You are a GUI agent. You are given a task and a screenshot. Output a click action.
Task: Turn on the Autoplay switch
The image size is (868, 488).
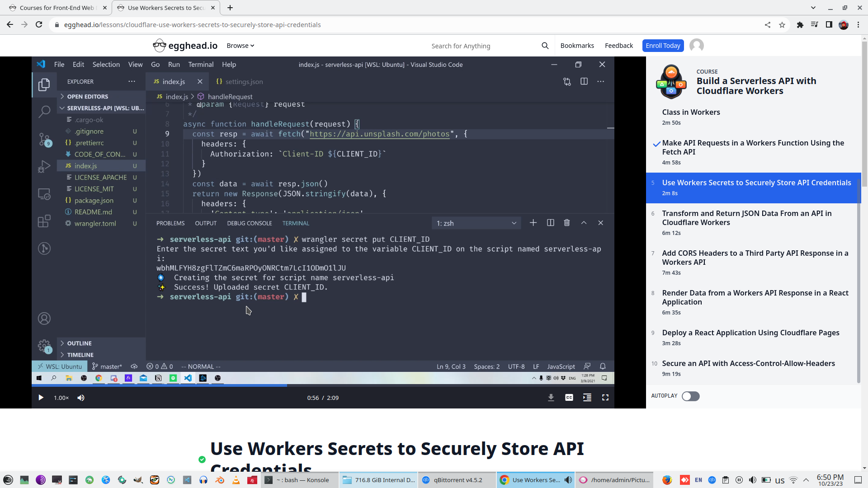690,396
